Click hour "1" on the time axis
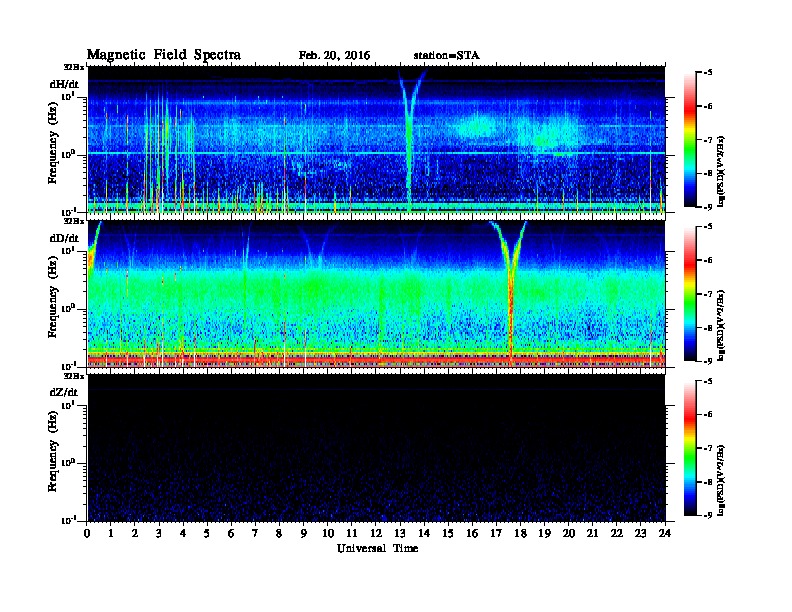The width and height of the screenshot is (792, 612). (111, 533)
